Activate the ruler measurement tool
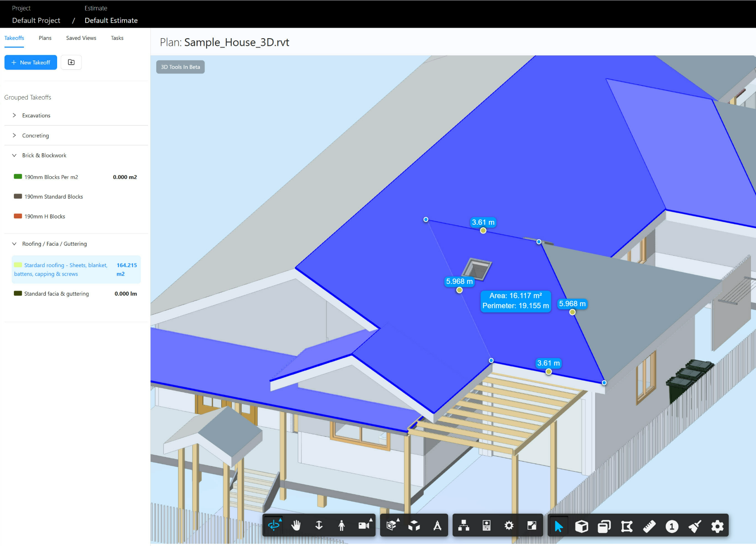 pos(650,525)
